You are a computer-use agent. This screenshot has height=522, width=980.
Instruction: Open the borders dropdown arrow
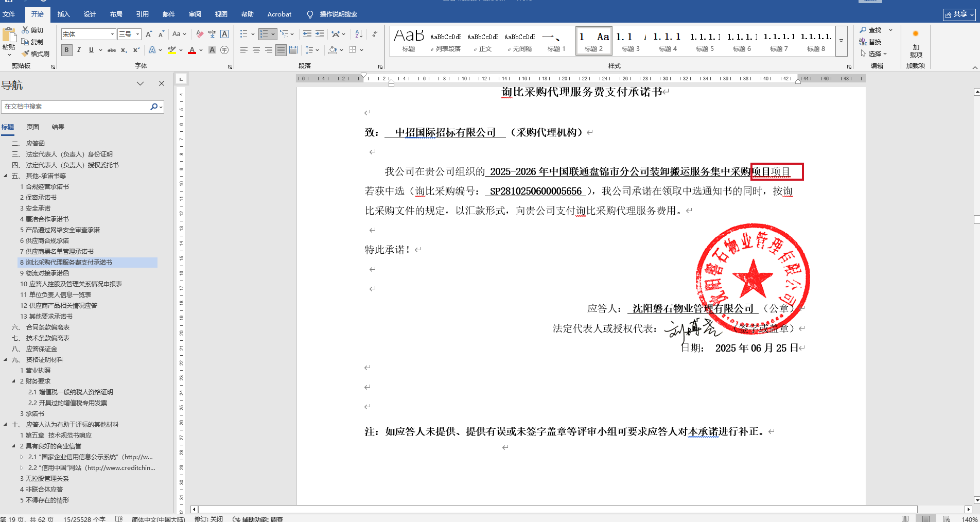tap(362, 50)
